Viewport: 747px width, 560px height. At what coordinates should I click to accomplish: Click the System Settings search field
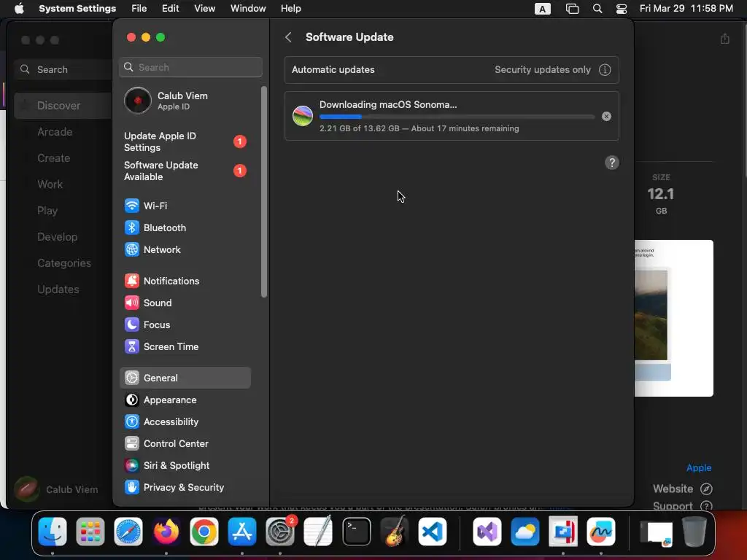pos(190,67)
